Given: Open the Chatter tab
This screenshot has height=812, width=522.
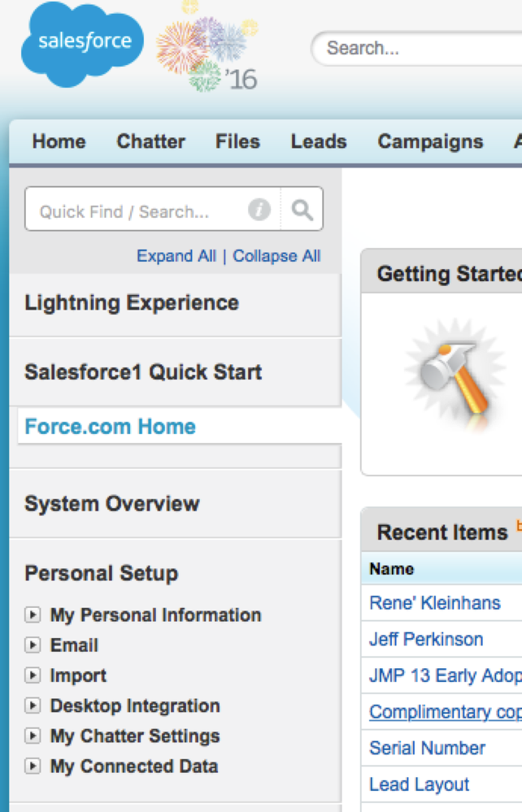Looking at the screenshot, I should pos(150,141).
